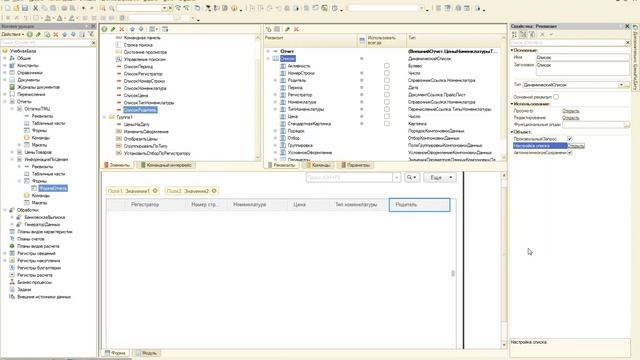640x360 pixels.
Task: Switch to the Командный интерфейс tab
Action: tap(166, 165)
